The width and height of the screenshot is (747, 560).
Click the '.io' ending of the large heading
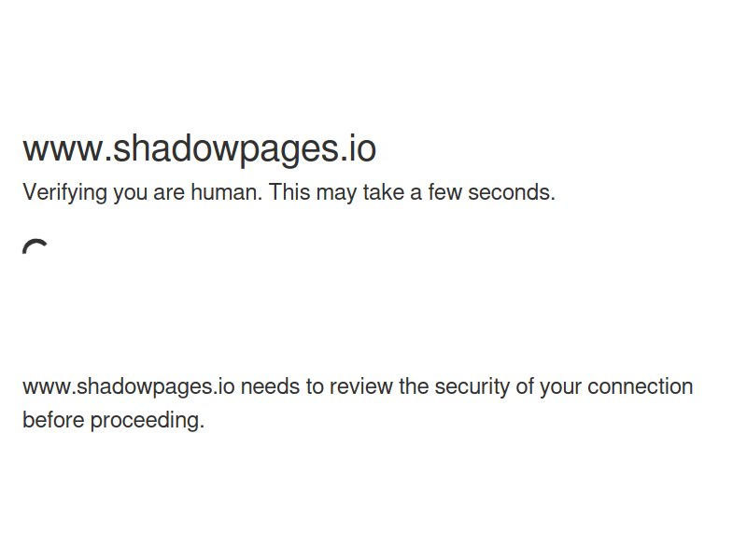[358, 148]
